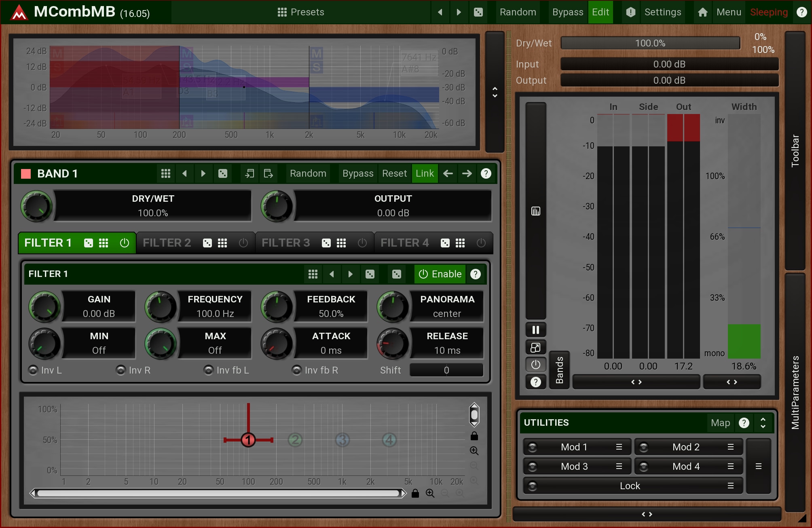Viewport: 812px width, 528px height.
Task: Open the Presets browser in title bar
Action: (301, 12)
